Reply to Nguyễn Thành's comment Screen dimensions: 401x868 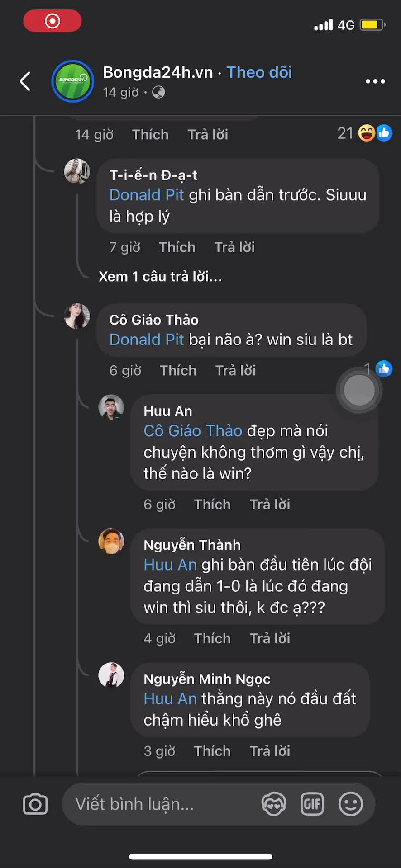point(270,638)
